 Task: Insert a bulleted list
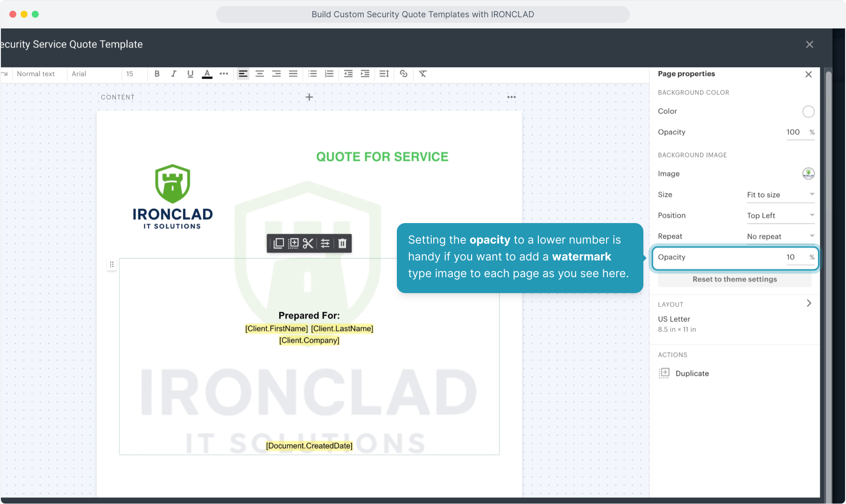click(x=312, y=74)
